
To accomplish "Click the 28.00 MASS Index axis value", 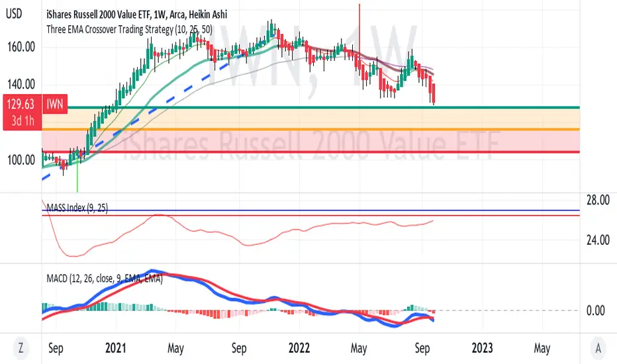I will [x=598, y=201].
